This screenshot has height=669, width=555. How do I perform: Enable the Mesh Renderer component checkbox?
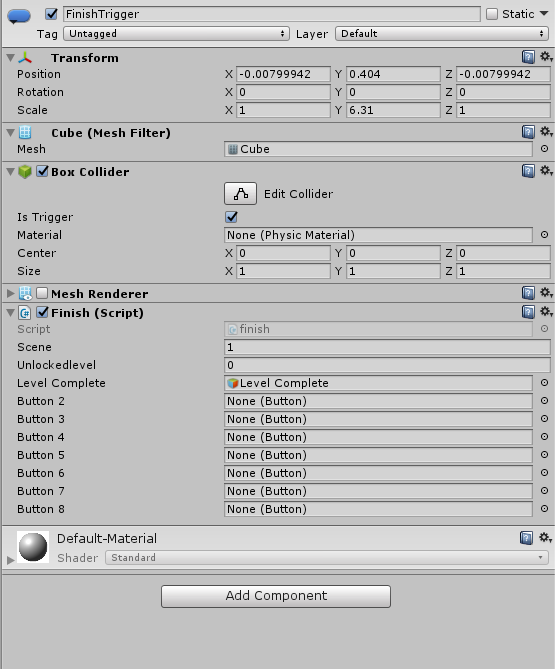click(42, 293)
